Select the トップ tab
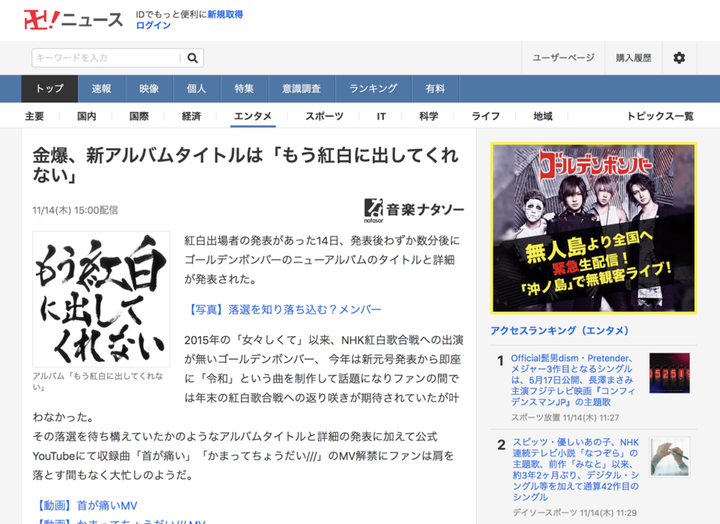720x524 pixels. [50, 89]
